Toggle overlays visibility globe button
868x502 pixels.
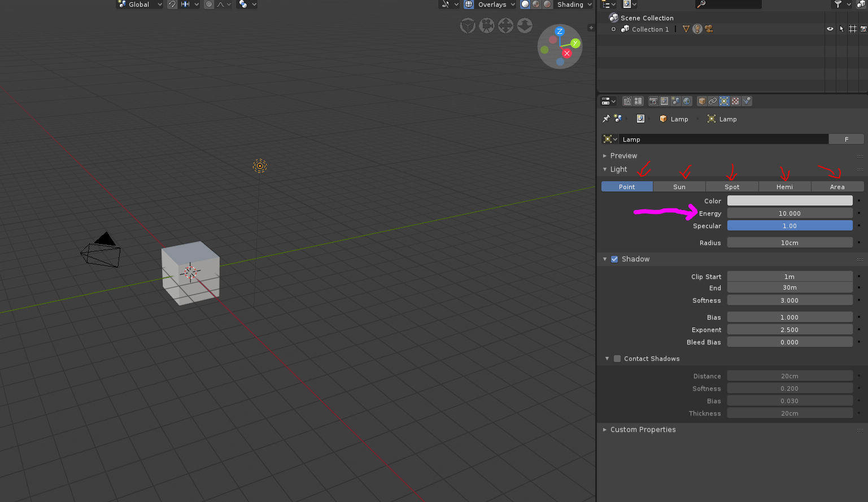(469, 5)
